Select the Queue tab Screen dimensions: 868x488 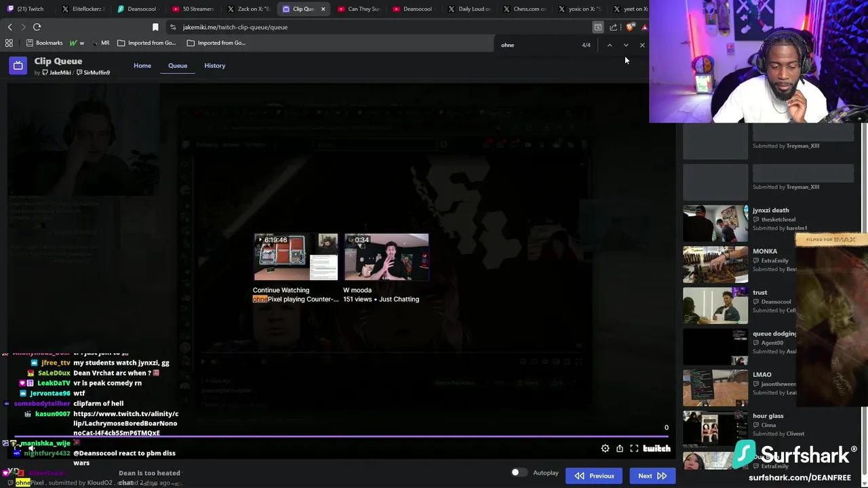pos(178,66)
